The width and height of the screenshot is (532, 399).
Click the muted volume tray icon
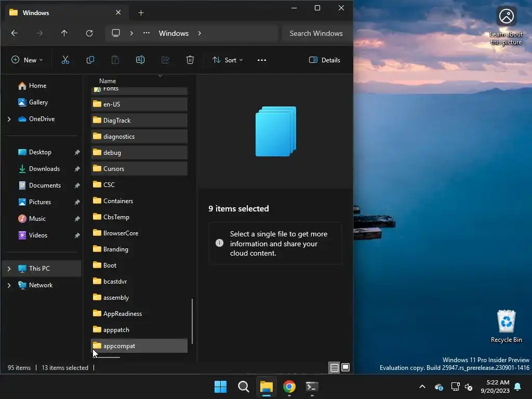tap(469, 387)
